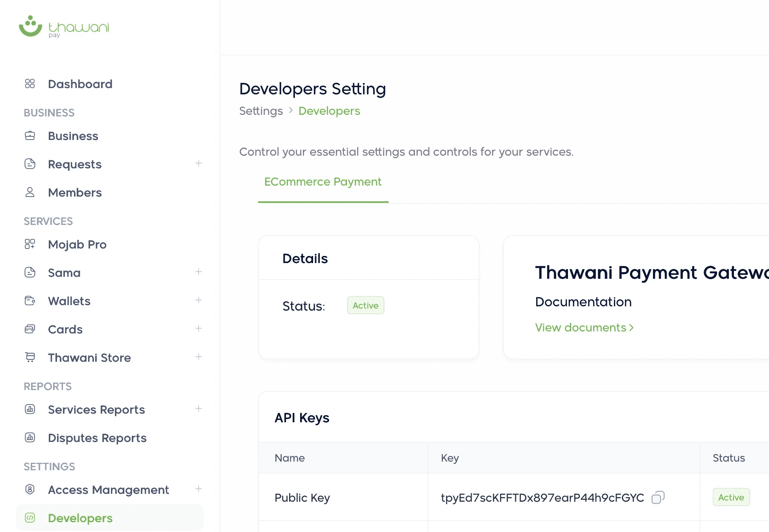
Task: Expand the Services Reports submenu
Action: tap(199, 409)
